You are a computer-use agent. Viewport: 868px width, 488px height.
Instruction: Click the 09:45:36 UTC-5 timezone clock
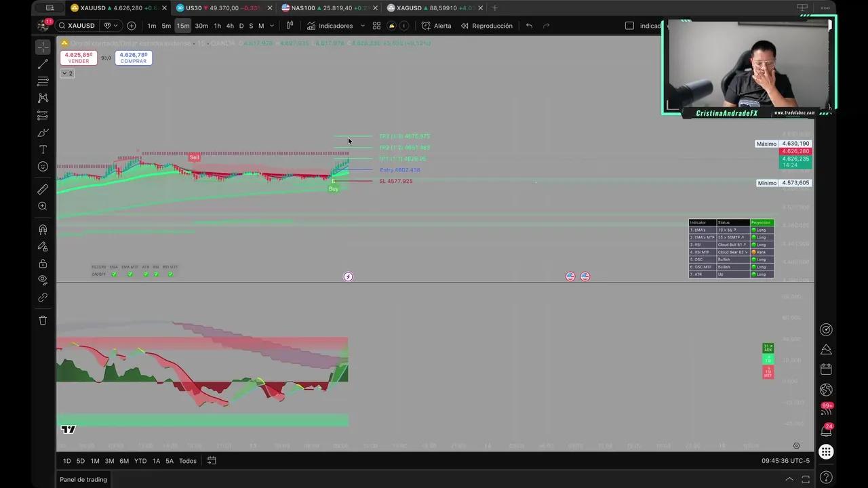click(785, 461)
